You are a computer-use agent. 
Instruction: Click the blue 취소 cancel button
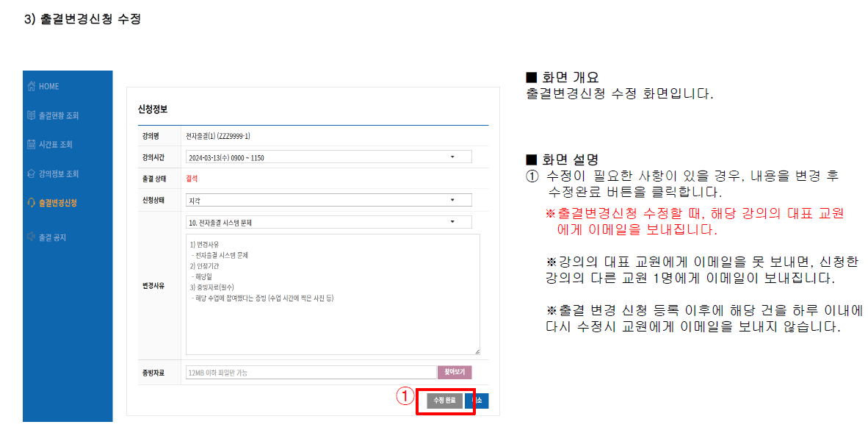(x=478, y=401)
